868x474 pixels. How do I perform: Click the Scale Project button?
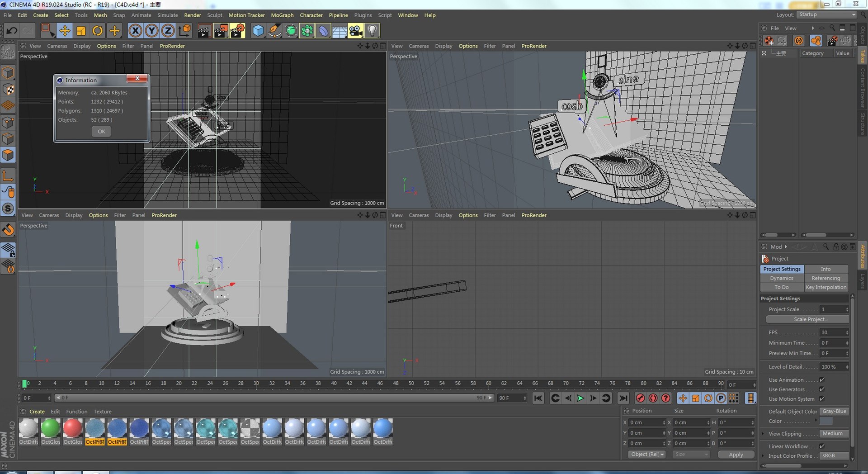(807, 319)
